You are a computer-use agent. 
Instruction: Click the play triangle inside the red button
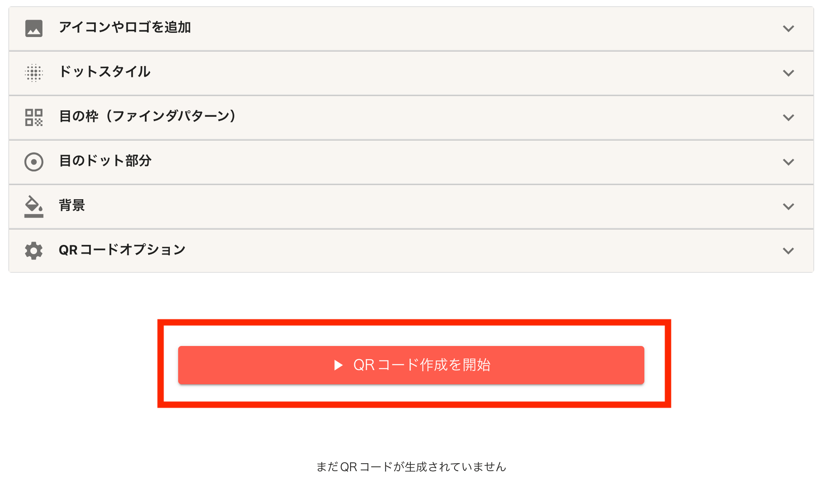coord(338,365)
